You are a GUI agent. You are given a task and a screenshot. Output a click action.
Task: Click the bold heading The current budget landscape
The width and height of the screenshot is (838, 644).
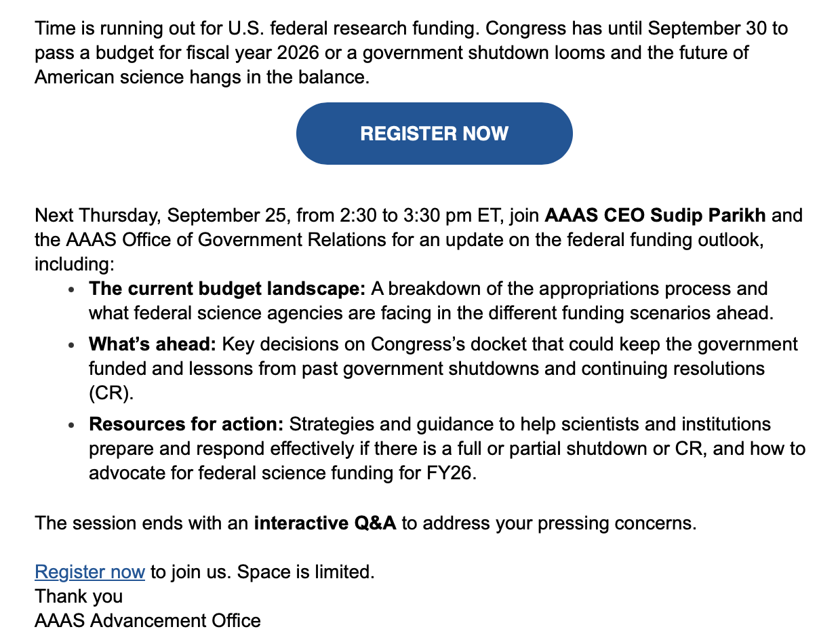coord(227,289)
